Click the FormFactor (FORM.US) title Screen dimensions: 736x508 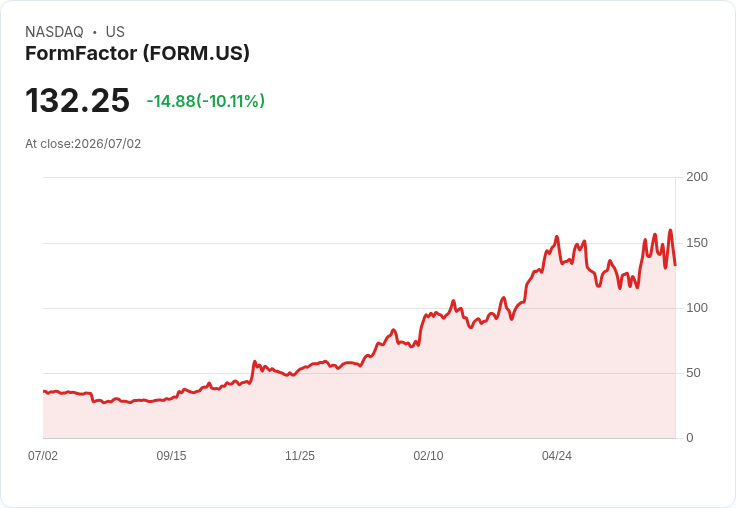[137, 54]
